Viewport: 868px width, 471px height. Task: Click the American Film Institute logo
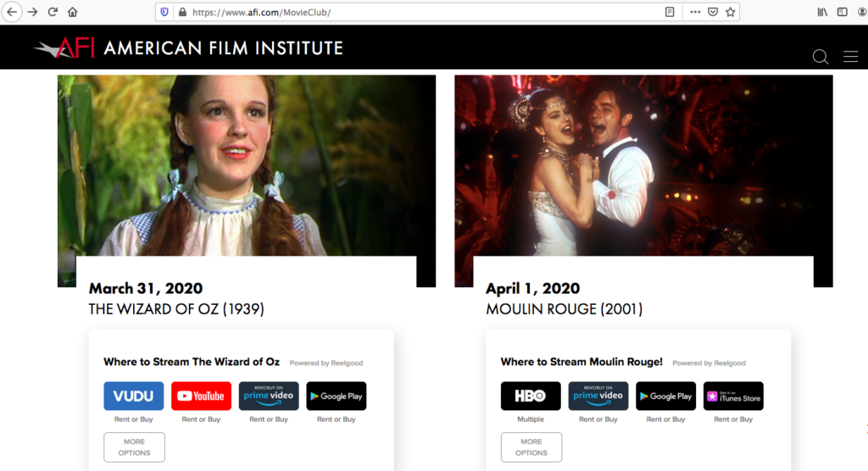[x=188, y=48]
